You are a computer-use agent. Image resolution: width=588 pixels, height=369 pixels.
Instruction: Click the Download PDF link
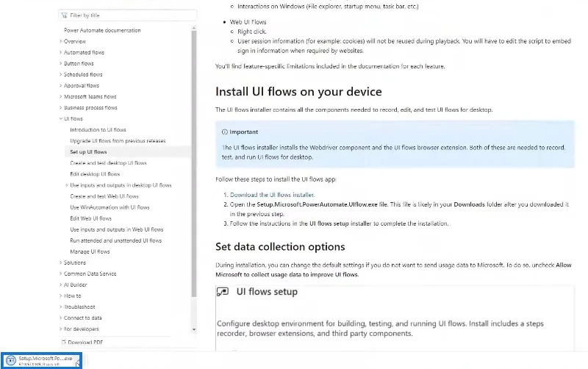(x=85, y=342)
